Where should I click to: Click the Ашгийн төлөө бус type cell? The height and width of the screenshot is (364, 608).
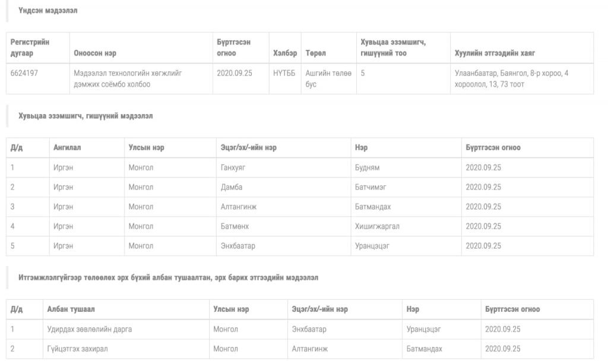pos(328,78)
